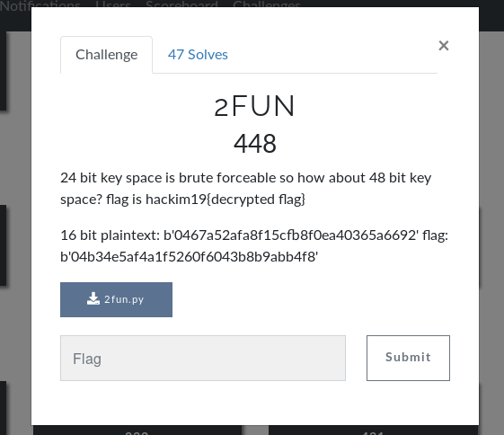The image size is (504, 435).
Task: Click the encrypted flag hex value b'04b34e5a...'
Action: click(190, 257)
